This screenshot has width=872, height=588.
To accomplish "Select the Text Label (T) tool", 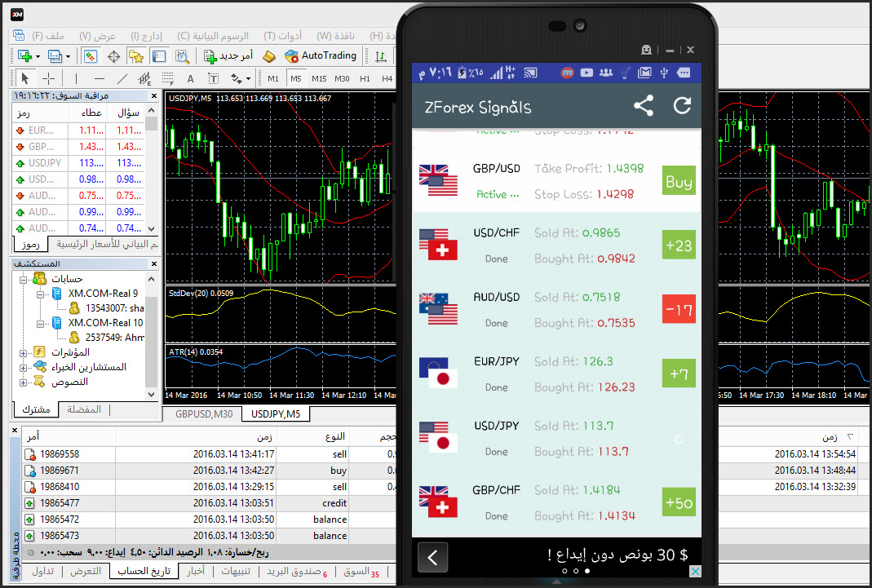I will point(213,78).
